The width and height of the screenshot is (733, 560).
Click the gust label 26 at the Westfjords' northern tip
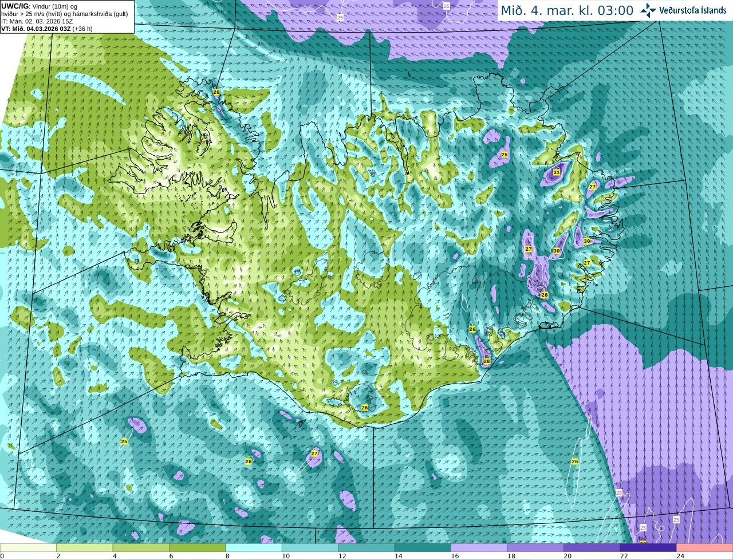216,92
